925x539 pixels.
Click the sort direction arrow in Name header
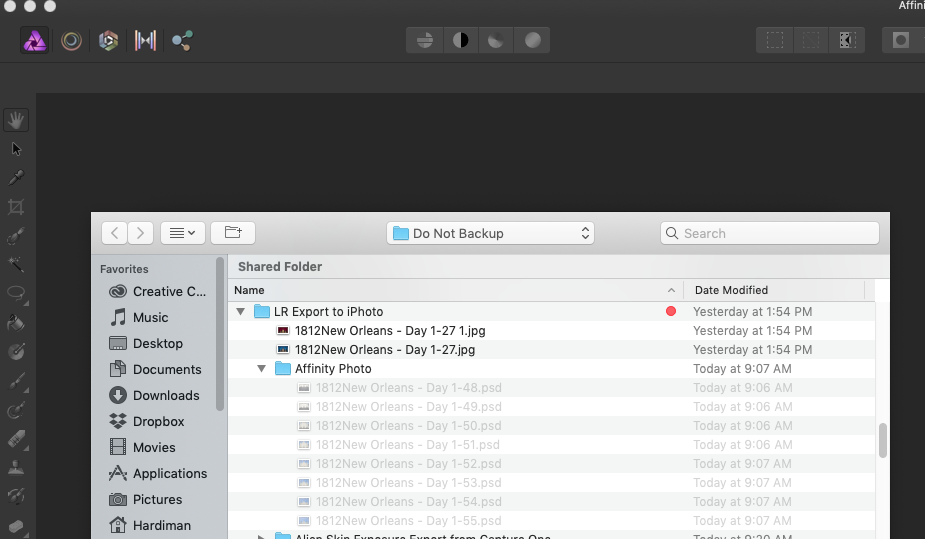point(671,290)
